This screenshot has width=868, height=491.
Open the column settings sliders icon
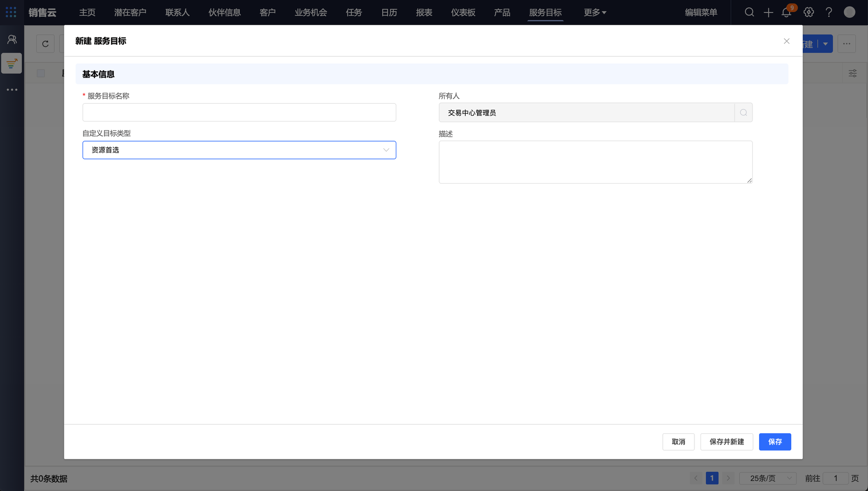pyautogui.click(x=852, y=73)
